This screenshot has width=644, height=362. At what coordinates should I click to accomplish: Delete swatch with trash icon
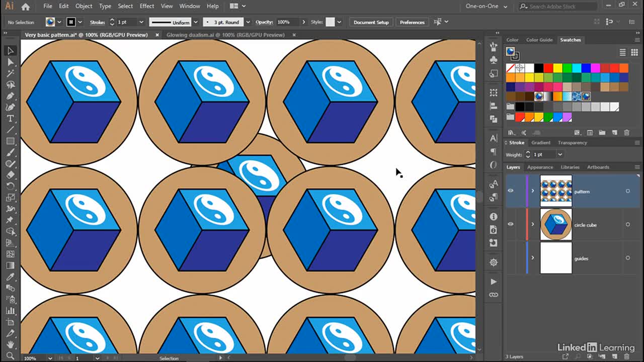tap(626, 133)
